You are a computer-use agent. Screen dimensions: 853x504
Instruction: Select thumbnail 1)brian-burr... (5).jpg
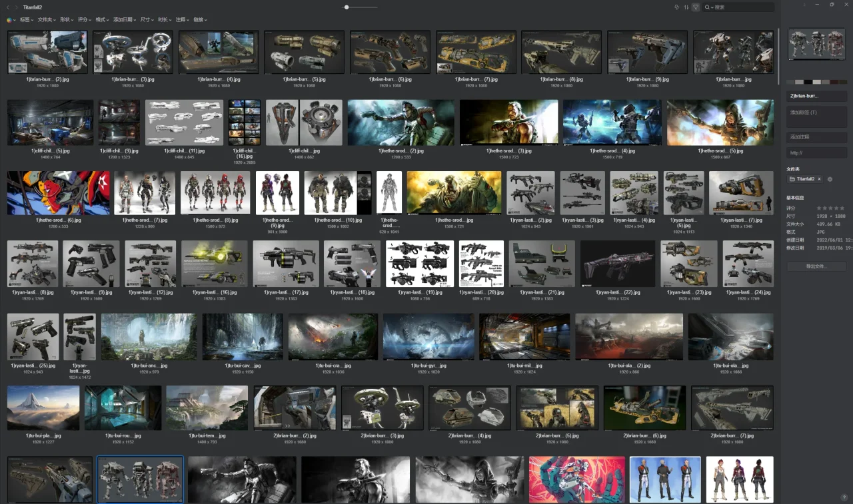[x=305, y=52]
